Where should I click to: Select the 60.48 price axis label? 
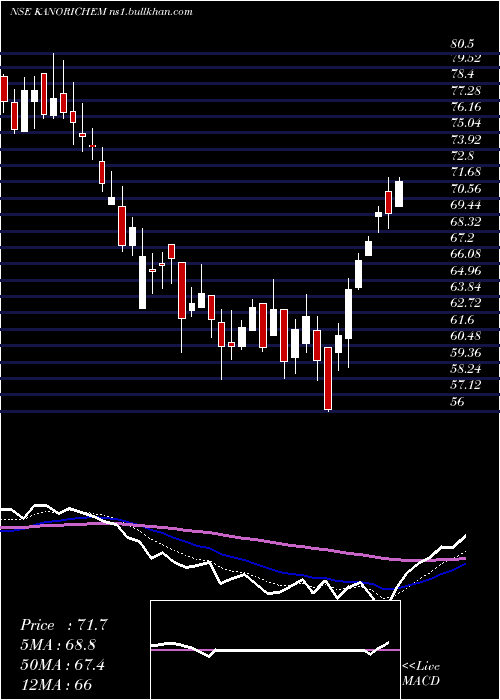(466, 336)
